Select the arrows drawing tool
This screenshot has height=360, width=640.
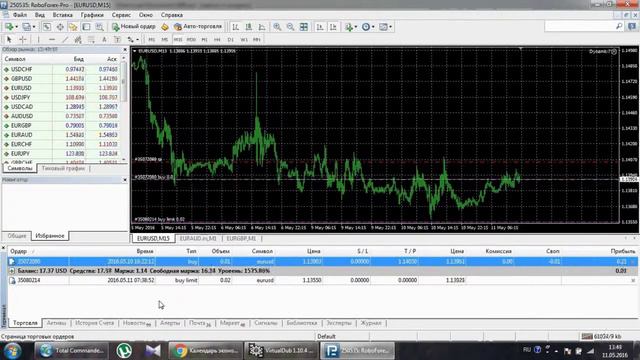pos(130,40)
